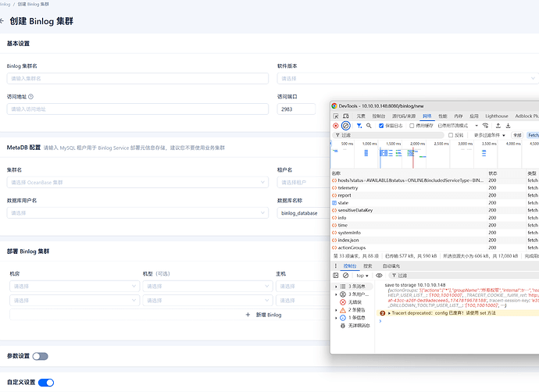Open the first row 机房 dropdown

[x=74, y=286]
